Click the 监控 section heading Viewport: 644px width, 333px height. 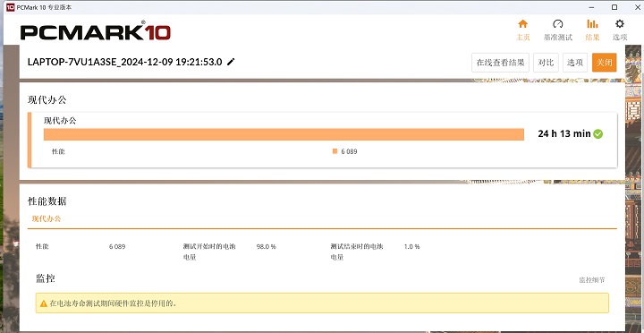coord(46,278)
